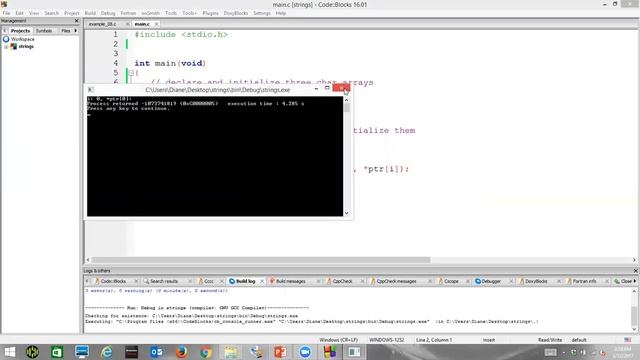
Task: Open the CppCheck tab
Action: (342, 281)
